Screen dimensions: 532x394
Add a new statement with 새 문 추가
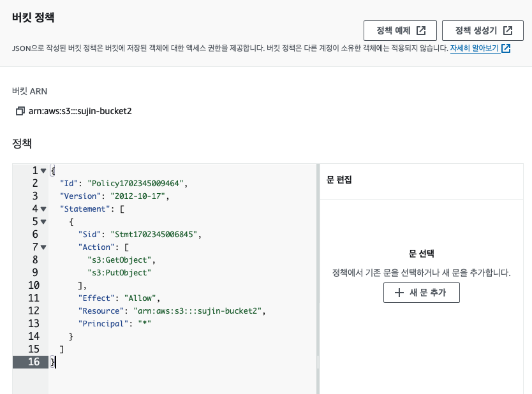point(422,293)
